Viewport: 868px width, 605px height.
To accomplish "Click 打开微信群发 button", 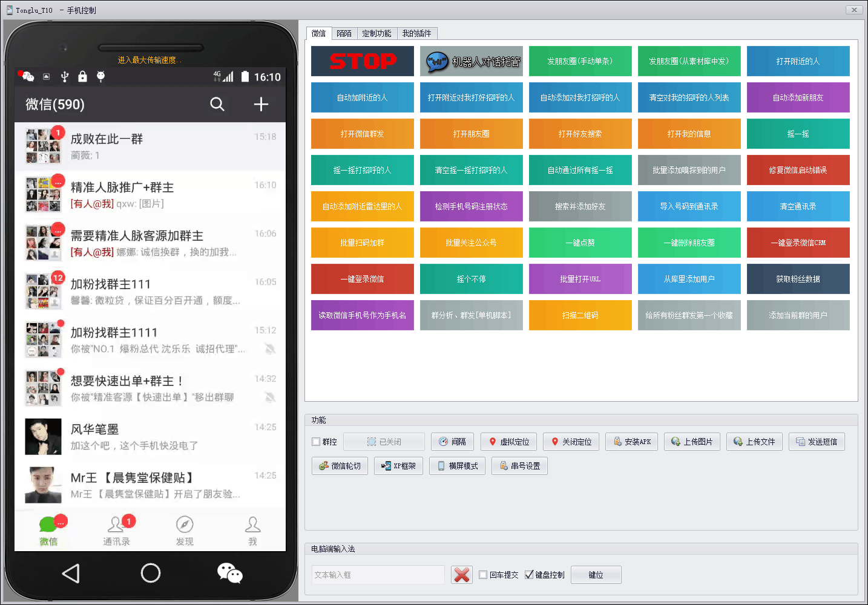I will pos(363,134).
